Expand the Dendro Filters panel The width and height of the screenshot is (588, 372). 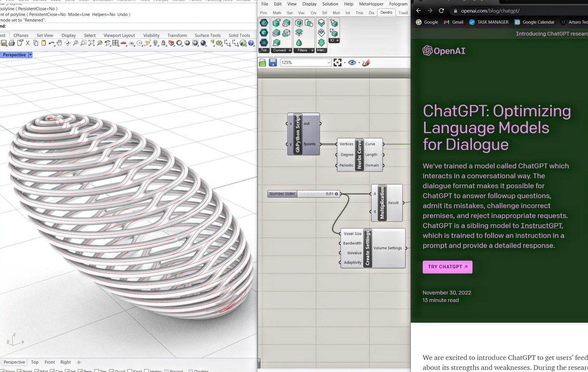[312, 51]
